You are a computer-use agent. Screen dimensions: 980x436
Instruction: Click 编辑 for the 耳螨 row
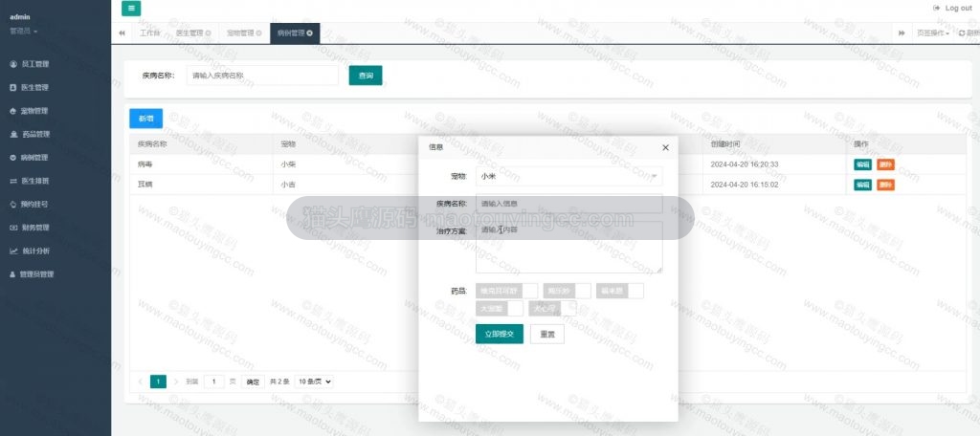pos(862,185)
